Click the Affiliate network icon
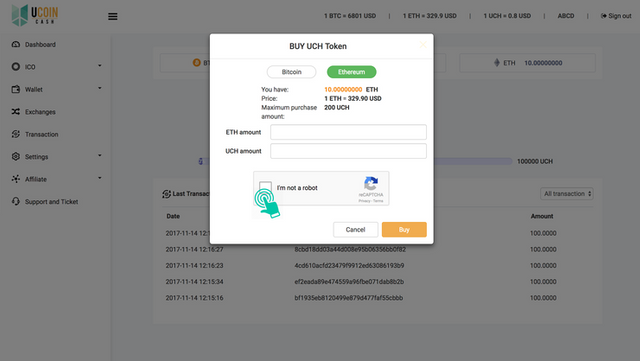Image resolution: width=640 pixels, height=361 pixels. 16,179
